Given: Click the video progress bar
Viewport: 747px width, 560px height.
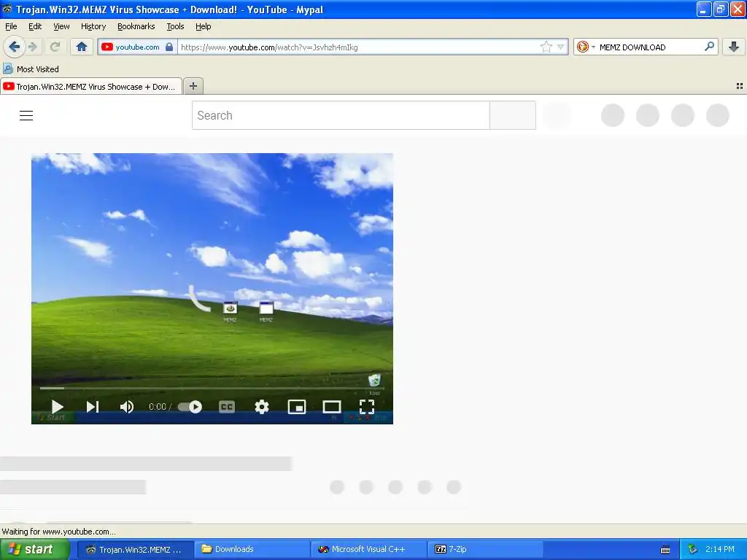Looking at the screenshot, I should [x=212, y=388].
